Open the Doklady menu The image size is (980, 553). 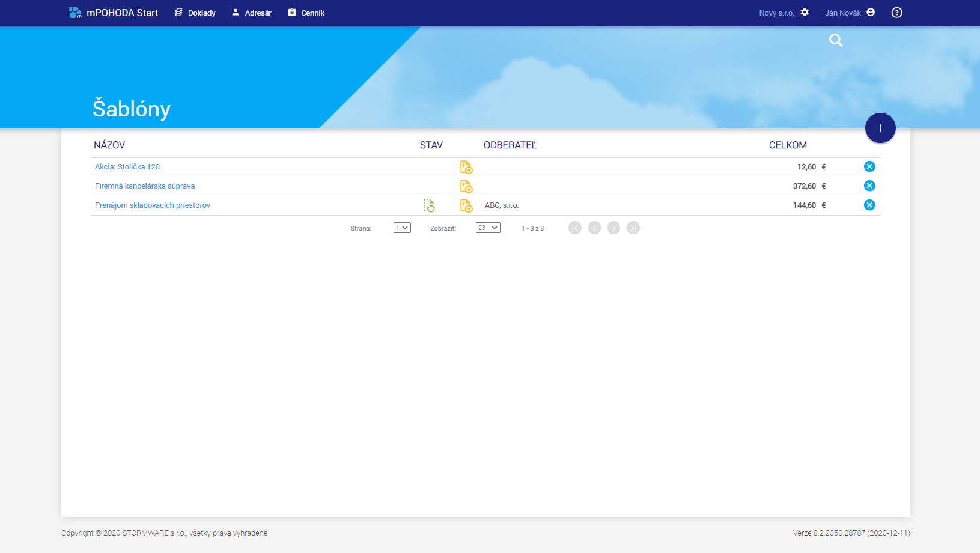point(195,13)
